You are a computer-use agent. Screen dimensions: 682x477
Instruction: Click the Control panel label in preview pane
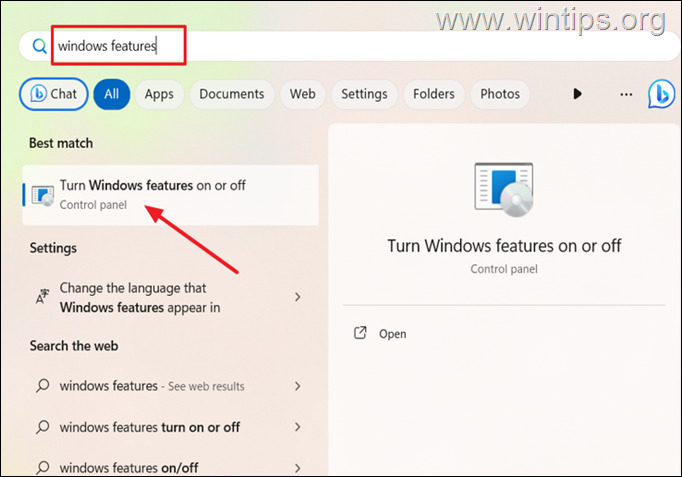pos(504,269)
